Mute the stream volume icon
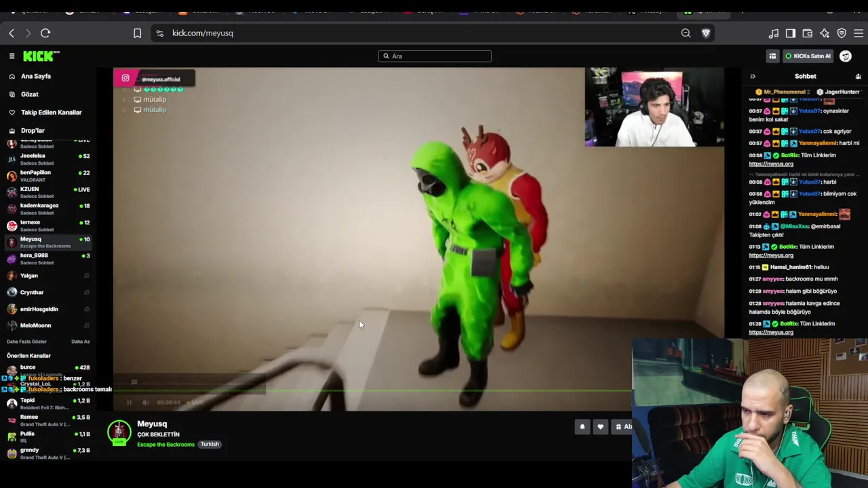Image resolution: width=868 pixels, height=488 pixels. [146, 403]
